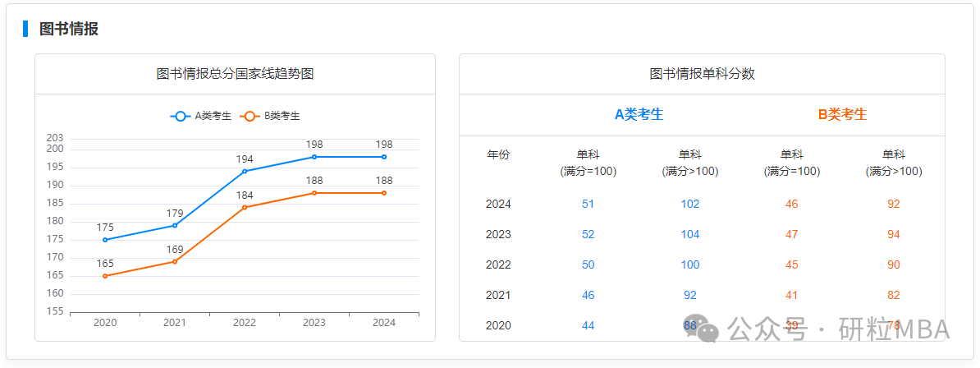
Task: Click the 2022 A类 score 100
Action: (690, 264)
